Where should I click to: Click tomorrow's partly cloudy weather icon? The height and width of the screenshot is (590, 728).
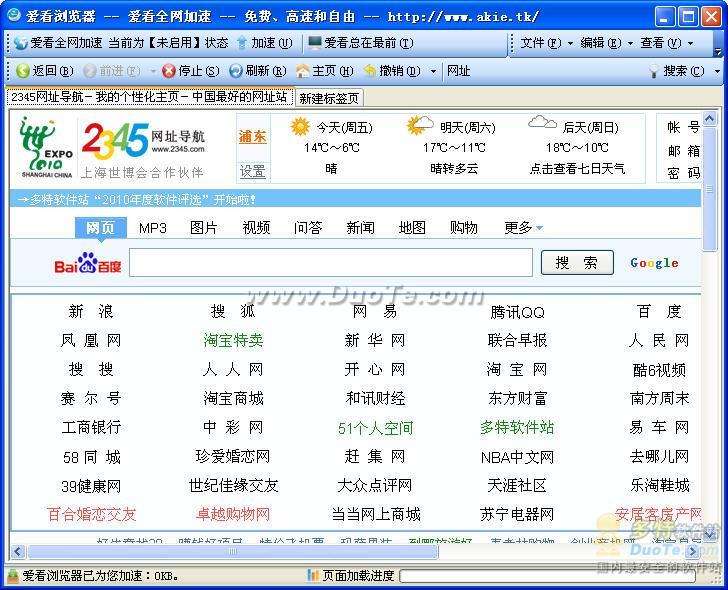(419, 125)
